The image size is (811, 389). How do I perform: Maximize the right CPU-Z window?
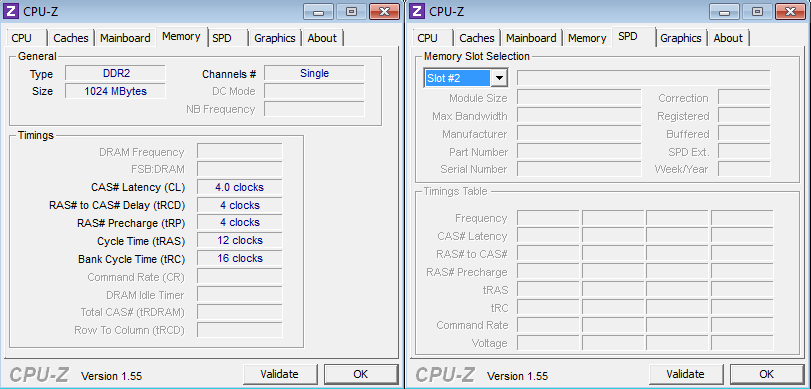coord(758,11)
